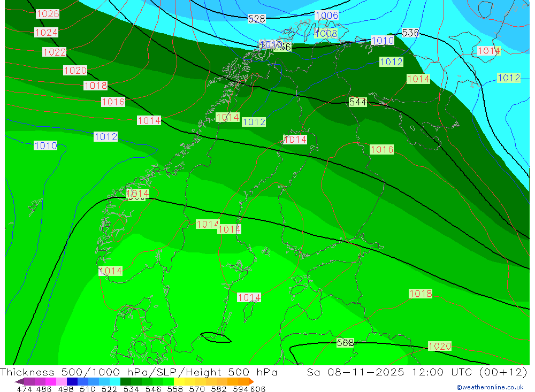
Task: Click the legend value 534
Action: tap(131, 389)
